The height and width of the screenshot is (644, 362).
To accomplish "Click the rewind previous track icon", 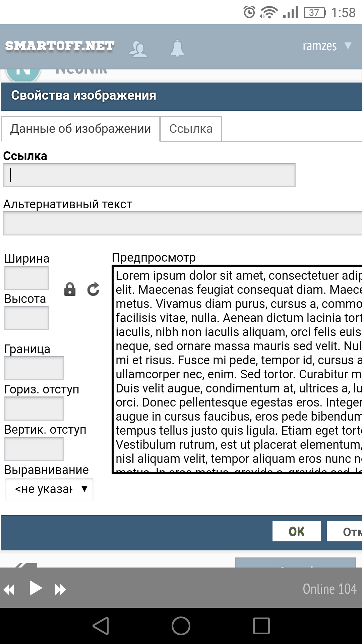I will (x=9, y=589).
